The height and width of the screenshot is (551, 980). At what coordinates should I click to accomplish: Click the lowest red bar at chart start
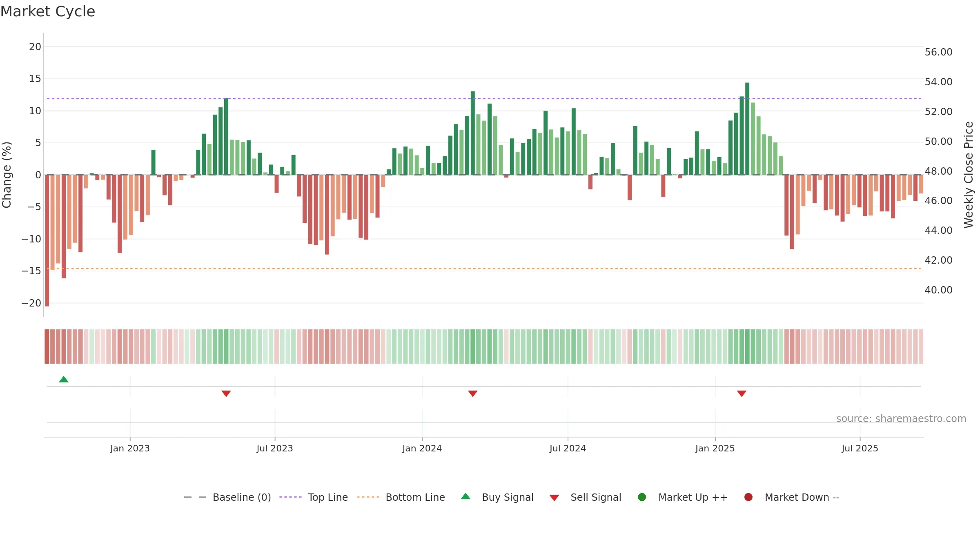(x=47, y=240)
